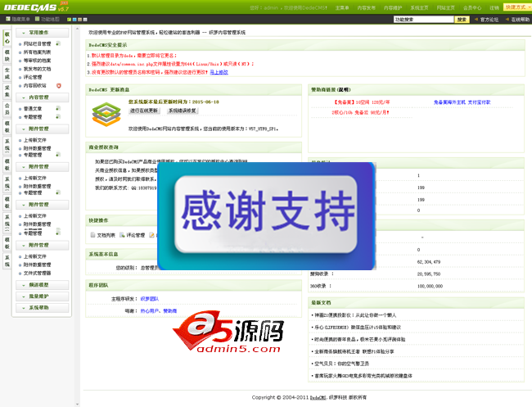Image resolution: width=532 pixels, height=407 pixels.
Task: Choose the green theme color swatch
Action: [69, 20]
